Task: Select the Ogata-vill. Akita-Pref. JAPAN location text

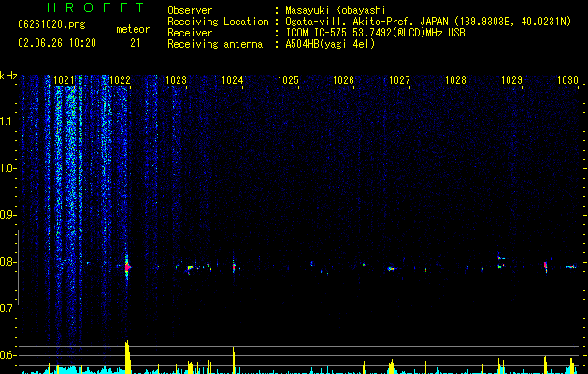Action: pyautogui.click(x=428, y=22)
